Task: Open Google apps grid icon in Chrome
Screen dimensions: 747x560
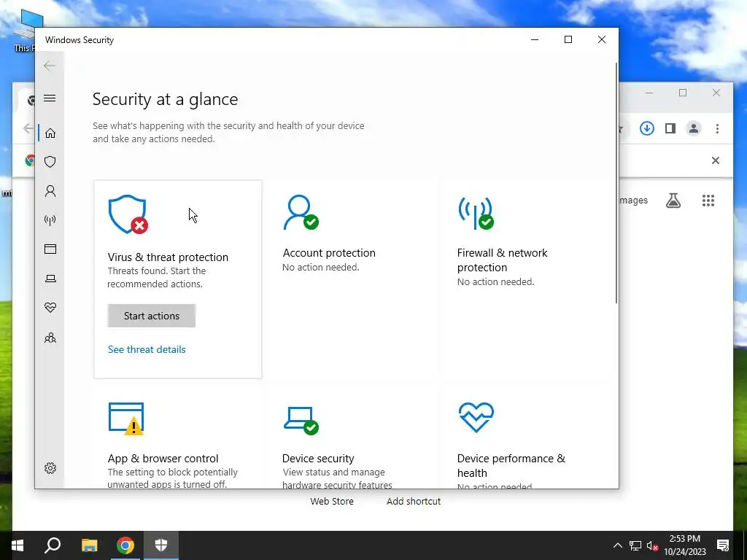Action: pos(708,201)
